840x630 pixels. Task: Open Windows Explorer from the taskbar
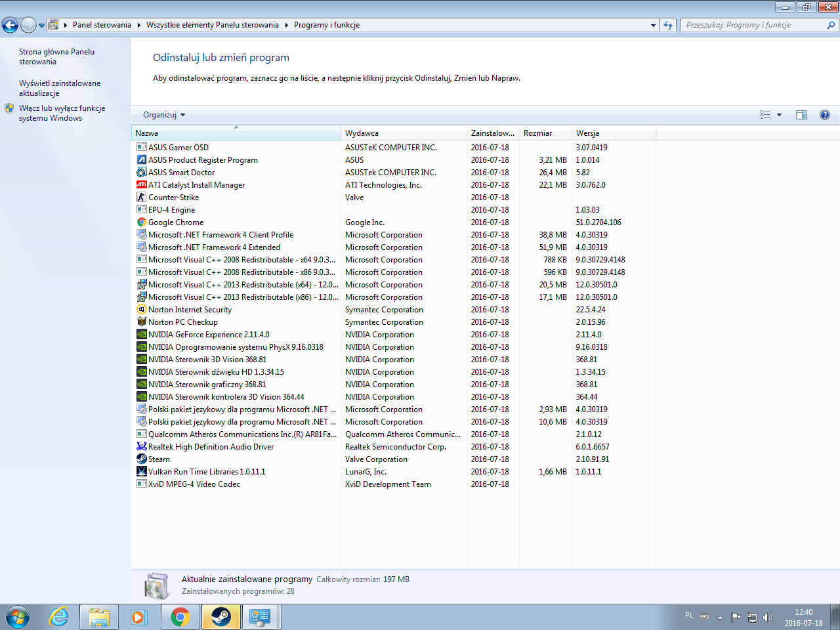pyautogui.click(x=99, y=618)
